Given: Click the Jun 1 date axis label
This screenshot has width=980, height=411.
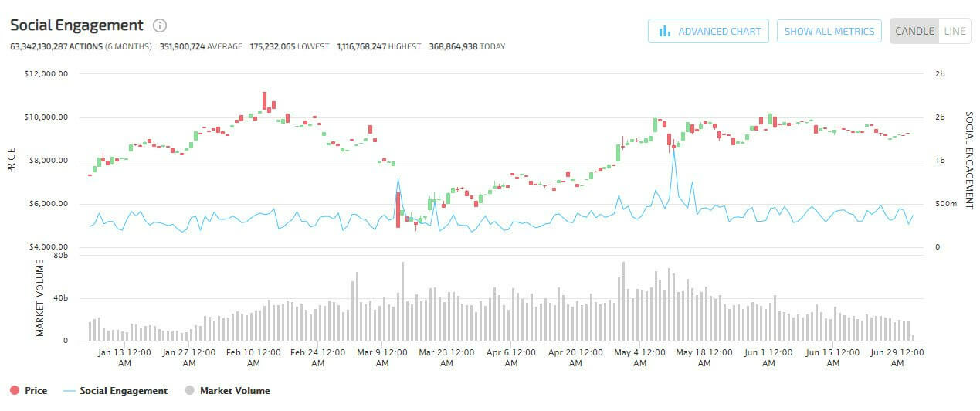Looking at the screenshot, I should click(768, 357).
